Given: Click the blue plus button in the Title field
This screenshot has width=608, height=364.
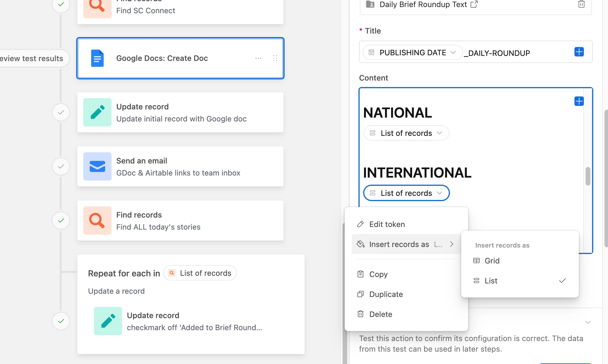Looking at the screenshot, I should (x=579, y=52).
